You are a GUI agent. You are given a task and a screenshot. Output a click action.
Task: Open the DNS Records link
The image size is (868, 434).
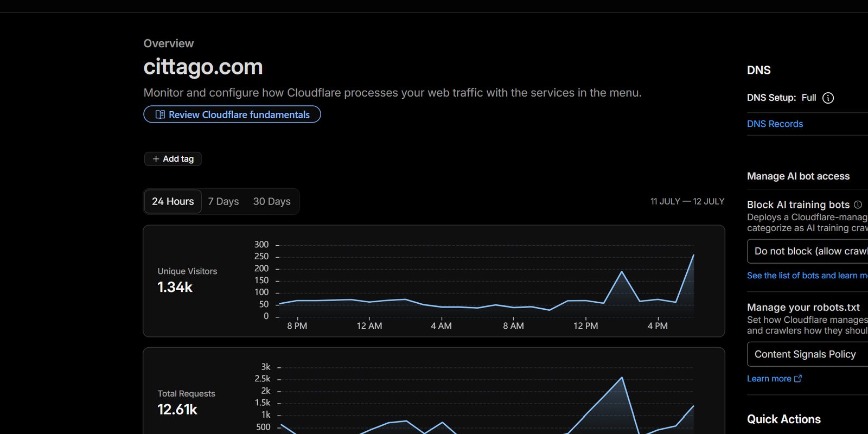click(x=775, y=124)
